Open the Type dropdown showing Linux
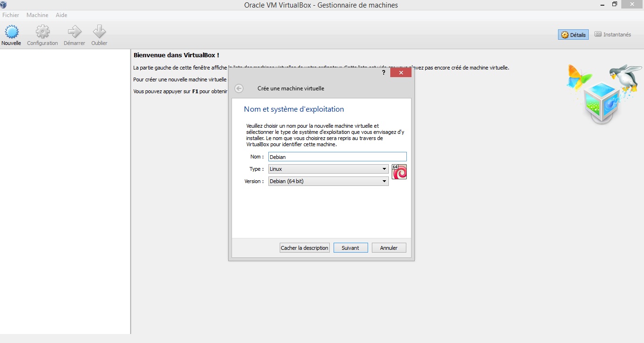The height and width of the screenshot is (343, 644). tap(328, 169)
